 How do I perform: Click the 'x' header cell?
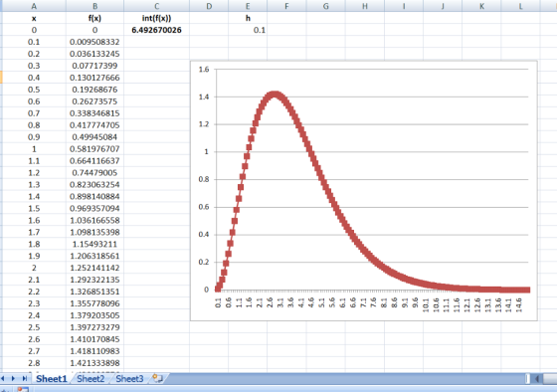(34, 18)
